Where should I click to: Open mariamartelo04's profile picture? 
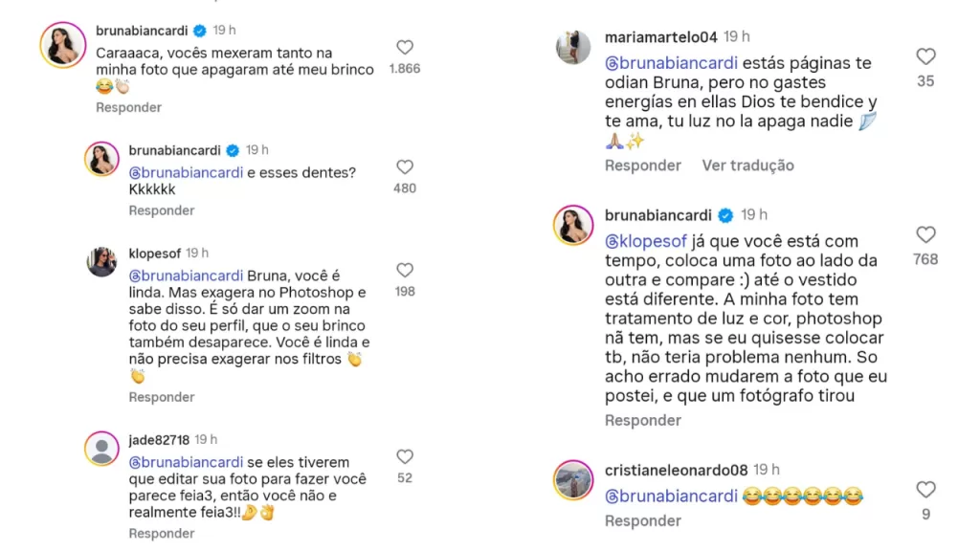pos(573,47)
